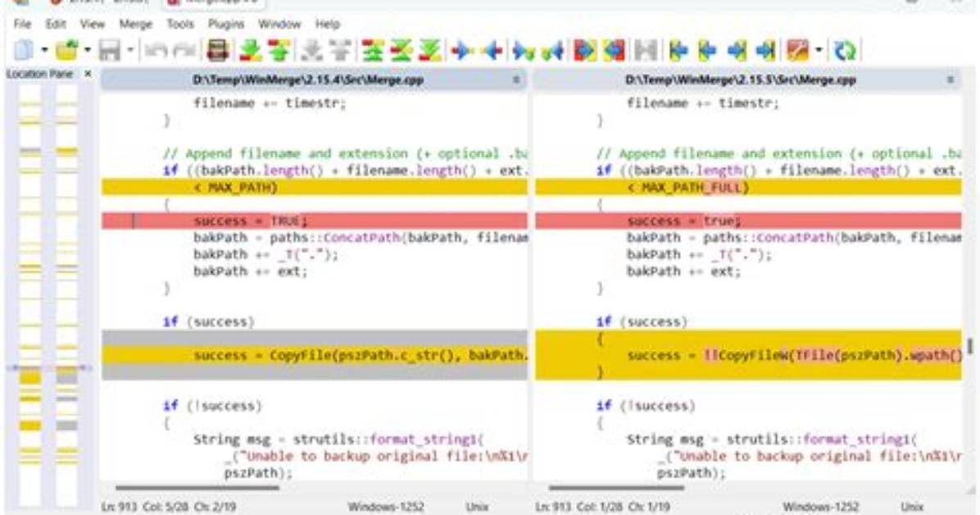The width and height of the screenshot is (980, 515).
Task: Click Copy Right and Advance icon
Action: tap(524, 50)
